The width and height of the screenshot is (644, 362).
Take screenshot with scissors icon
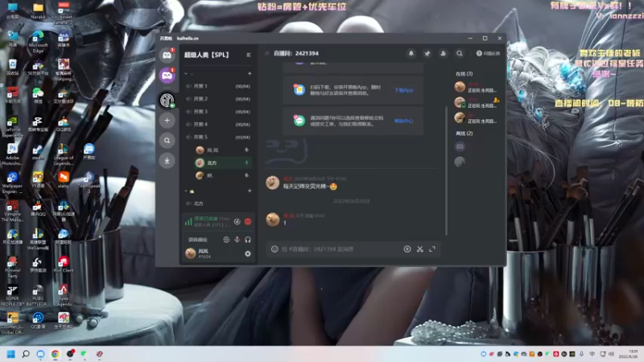pyautogui.click(x=419, y=249)
